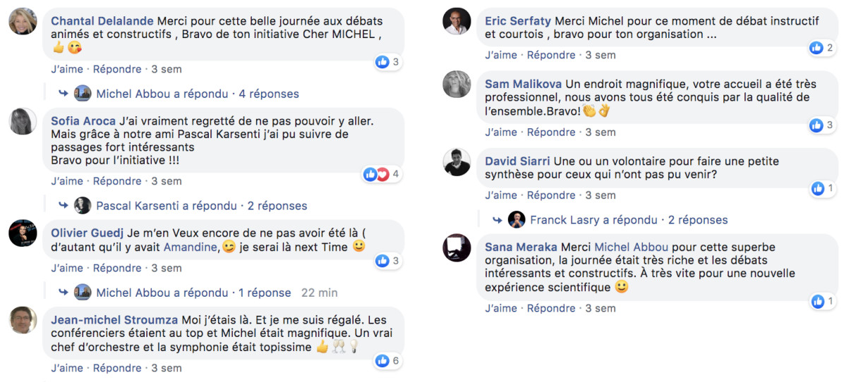Open Chantal Delalande's profile picture
The image size is (868, 382).
[23, 21]
